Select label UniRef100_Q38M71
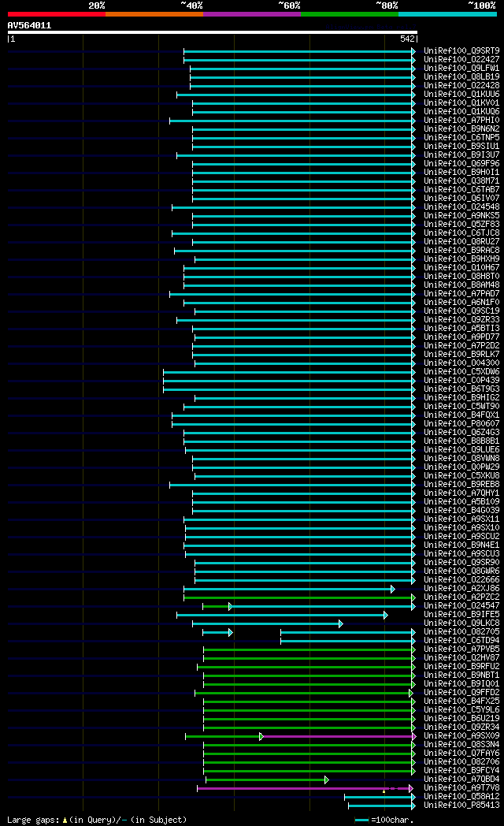504x826 pixels. [x=461, y=181]
